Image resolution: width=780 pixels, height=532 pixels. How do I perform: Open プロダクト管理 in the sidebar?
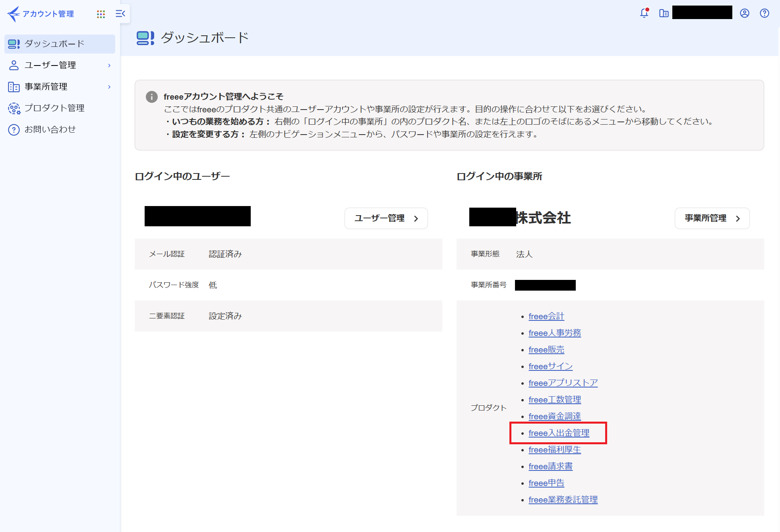[60, 108]
